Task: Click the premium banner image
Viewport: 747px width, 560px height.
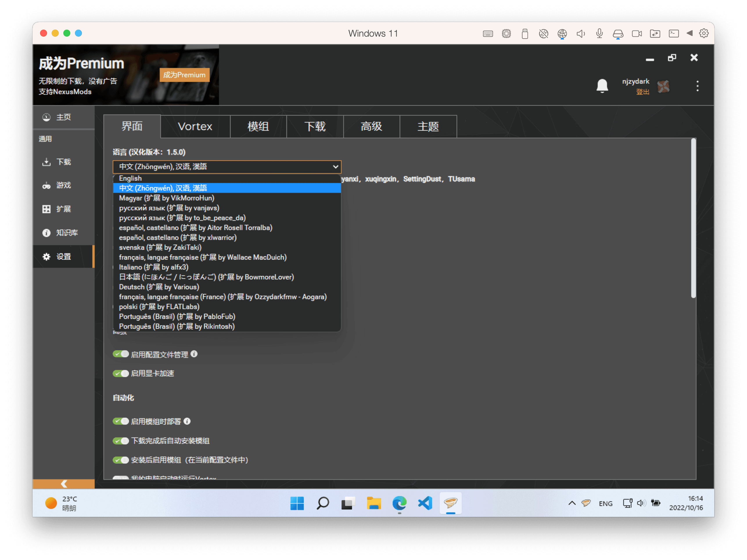Action: pyautogui.click(x=126, y=75)
